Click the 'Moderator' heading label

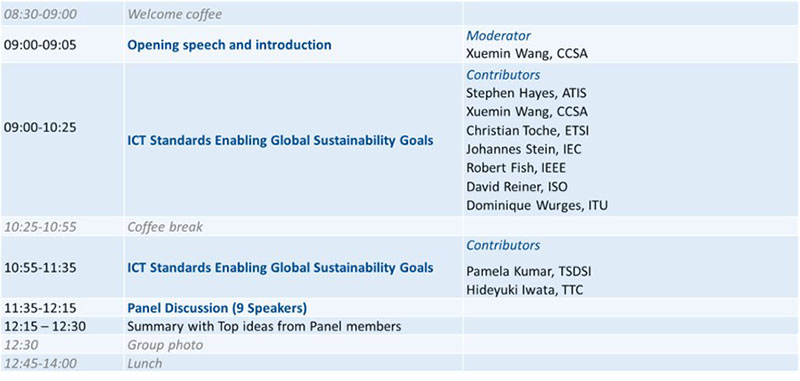(498, 36)
